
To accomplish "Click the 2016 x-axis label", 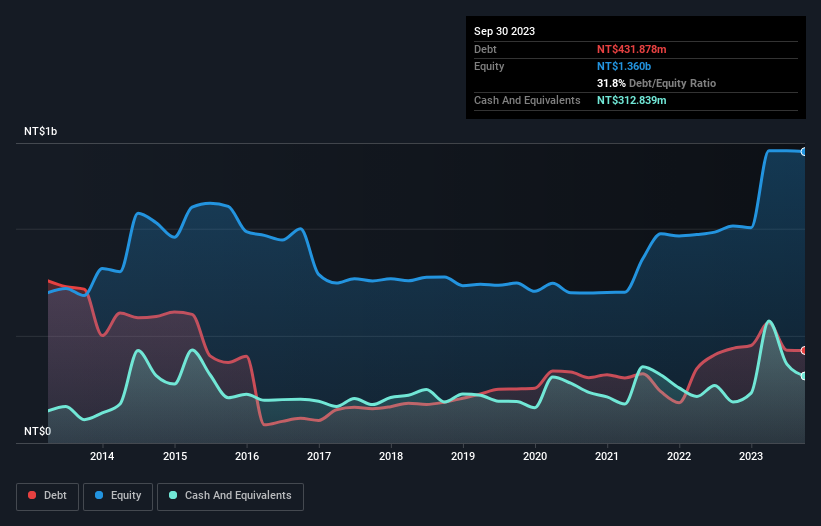I will point(247,456).
